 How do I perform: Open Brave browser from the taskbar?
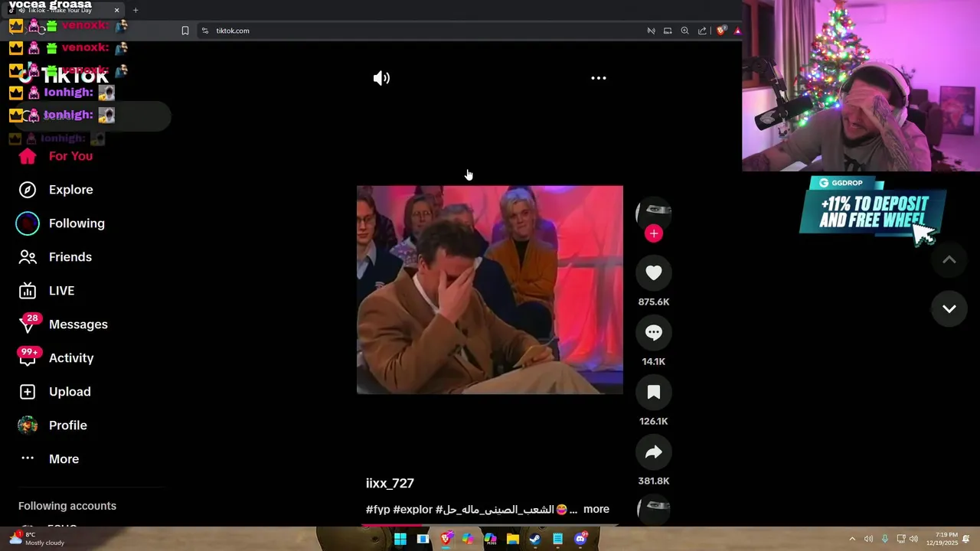click(446, 539)
